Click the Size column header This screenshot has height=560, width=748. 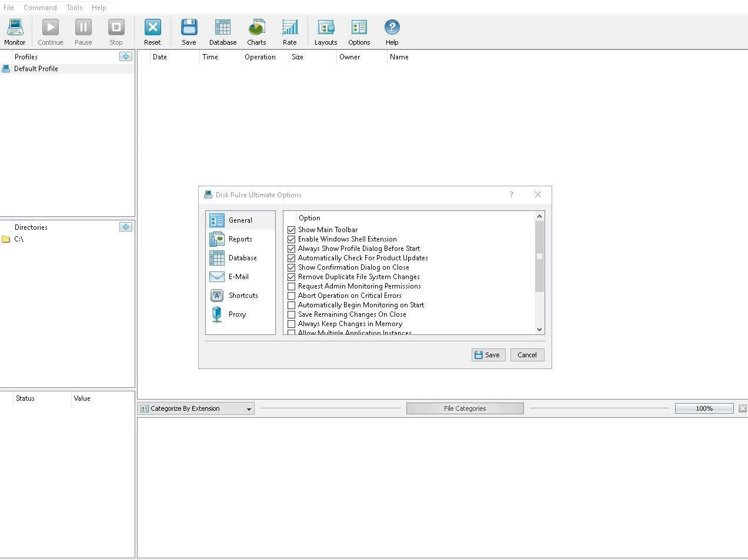(x=313, y=57)
